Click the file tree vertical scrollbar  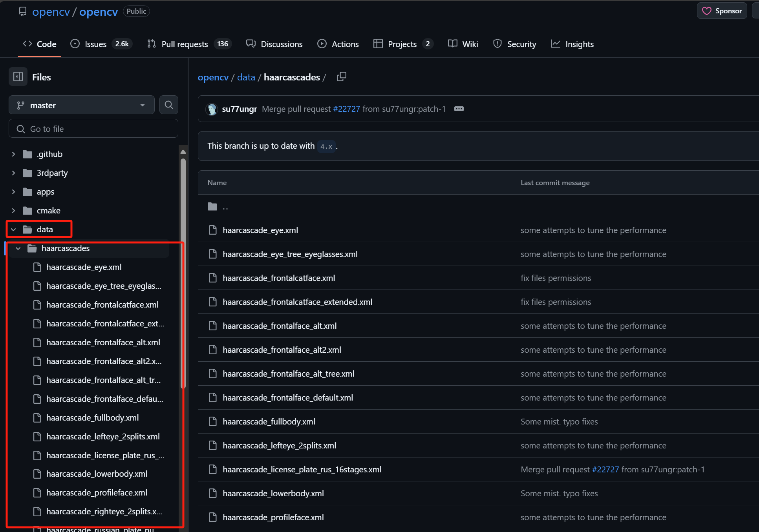(183, 275)
